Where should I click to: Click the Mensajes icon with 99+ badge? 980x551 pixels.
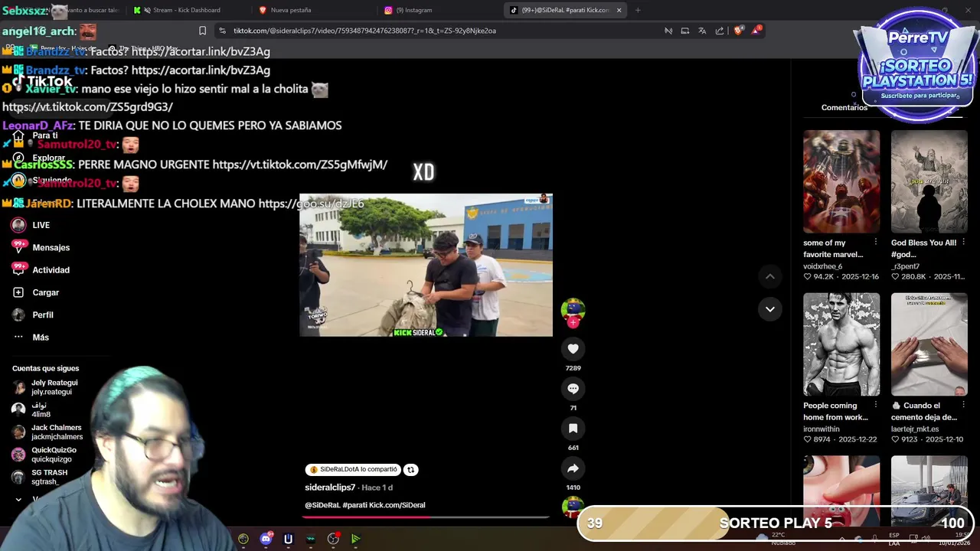click(x=19, y=246)
